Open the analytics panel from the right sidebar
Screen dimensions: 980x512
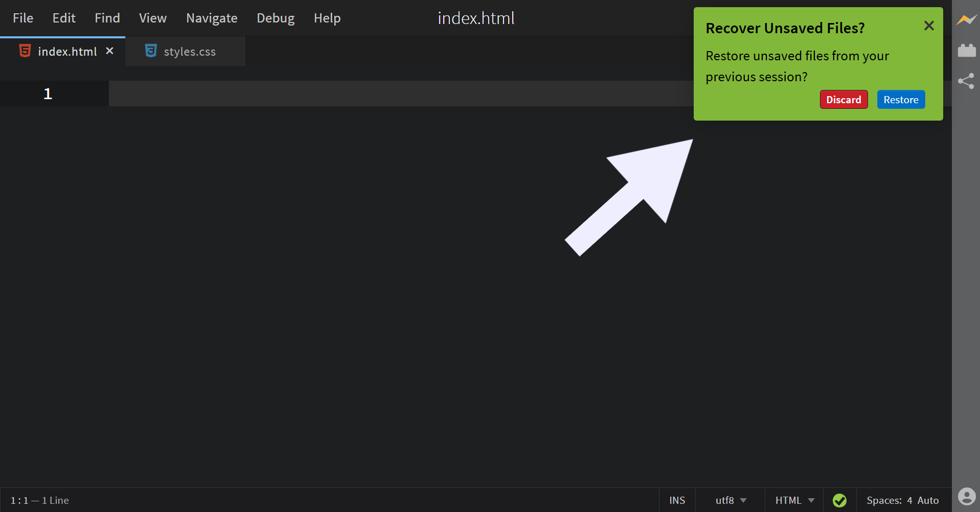(x=966, y=19)
